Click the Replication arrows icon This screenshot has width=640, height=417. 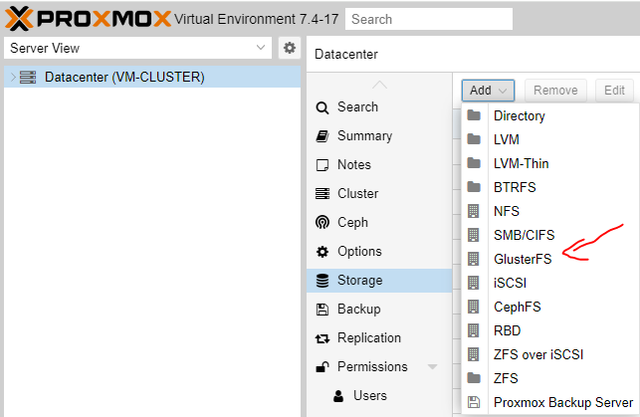pyautogui.click(x=322, y=338)
